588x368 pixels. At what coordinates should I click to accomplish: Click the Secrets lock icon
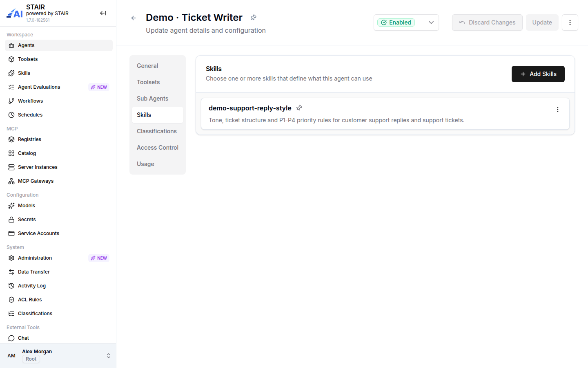click(11, 220)
